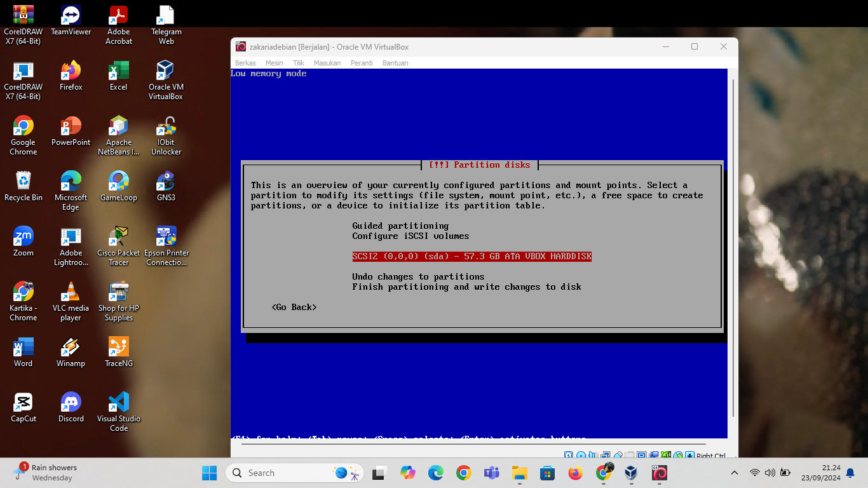Open Firefox desktop icon
868x488 pixels.
click(71, 76)
